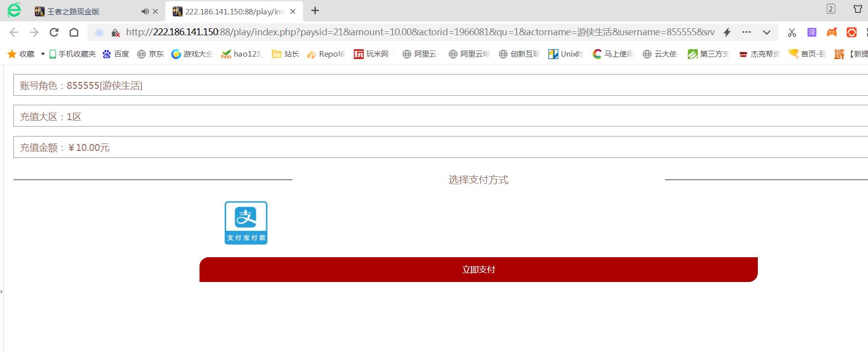
Task: Open the 百度 bookmark
Action: pyautogui.click(x=116, y=54)
